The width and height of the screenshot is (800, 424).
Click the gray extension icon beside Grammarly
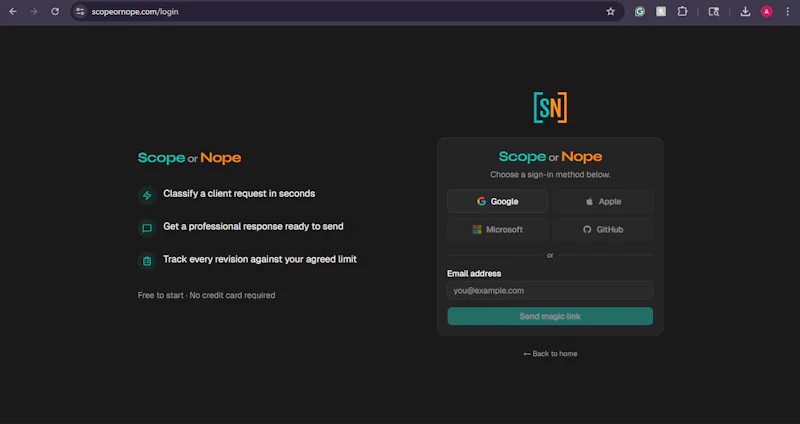(x=661, y=11)
